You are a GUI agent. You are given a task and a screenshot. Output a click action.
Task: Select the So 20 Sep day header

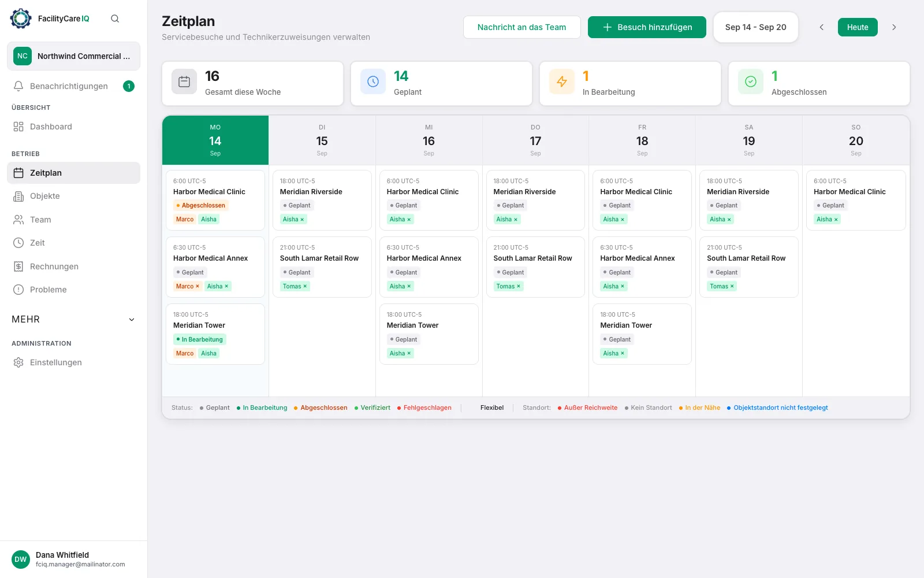[856, 140]
